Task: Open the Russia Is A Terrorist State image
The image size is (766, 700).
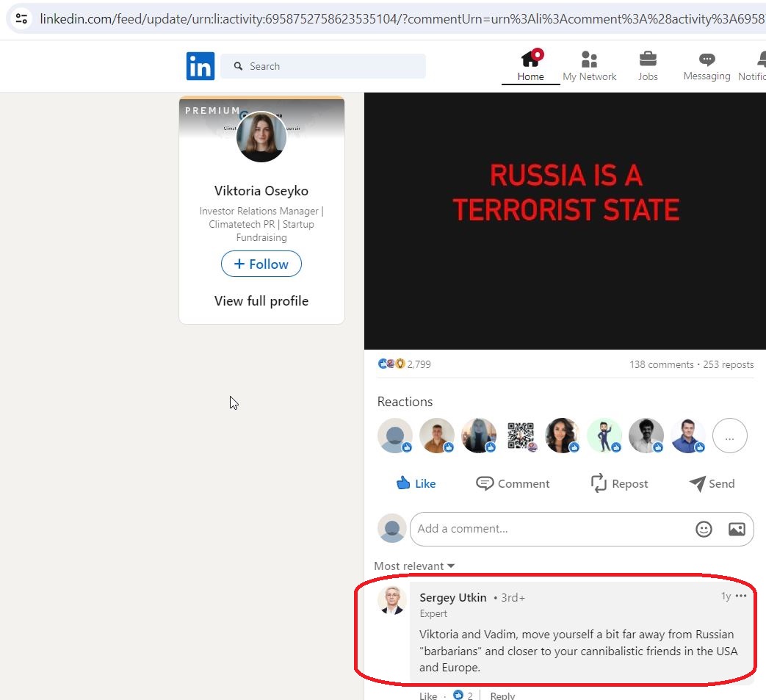Action: coord(566,221)
